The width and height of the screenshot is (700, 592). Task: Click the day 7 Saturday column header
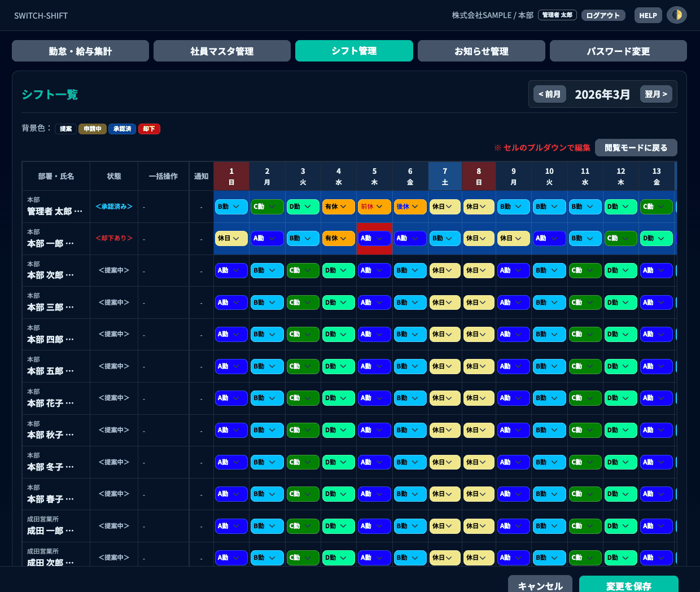tap(445, 176)
